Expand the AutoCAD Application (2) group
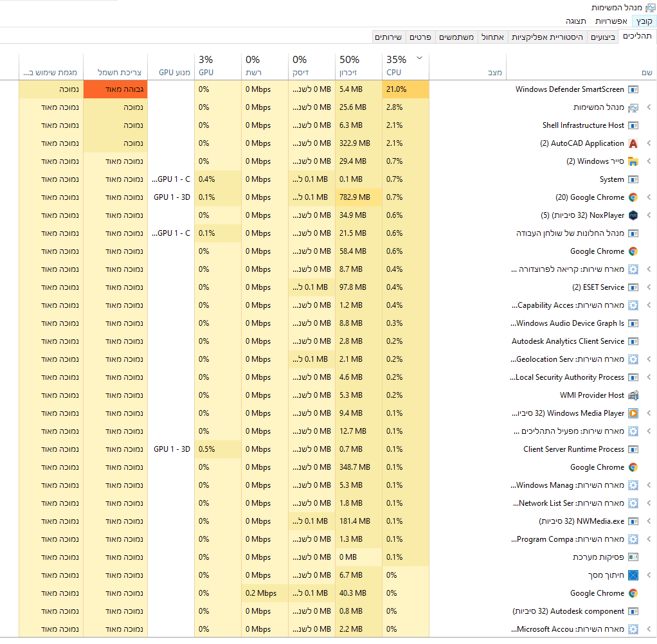 coord(649,143)
